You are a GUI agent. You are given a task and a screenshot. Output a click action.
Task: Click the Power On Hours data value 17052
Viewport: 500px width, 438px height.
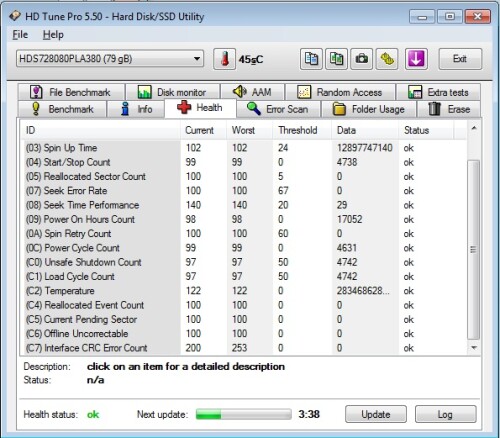pyautogui.click(x=349, y=219)
